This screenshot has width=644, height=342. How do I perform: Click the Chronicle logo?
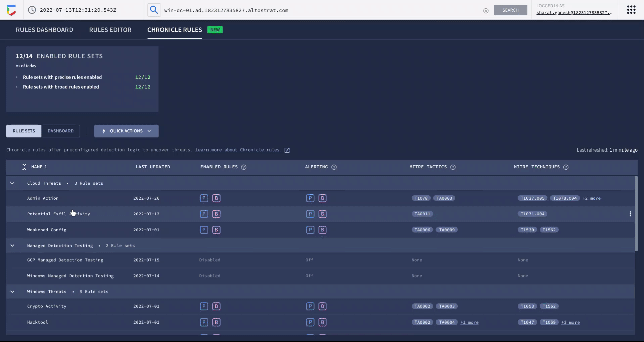[x=11, y=10]
